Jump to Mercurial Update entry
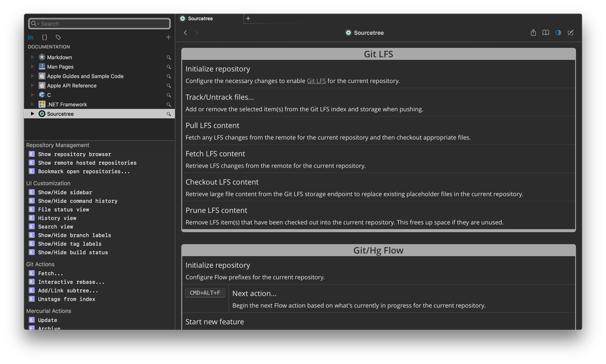Image resolution: width=606 pixels, height=364 pixels. coord(47,320)
